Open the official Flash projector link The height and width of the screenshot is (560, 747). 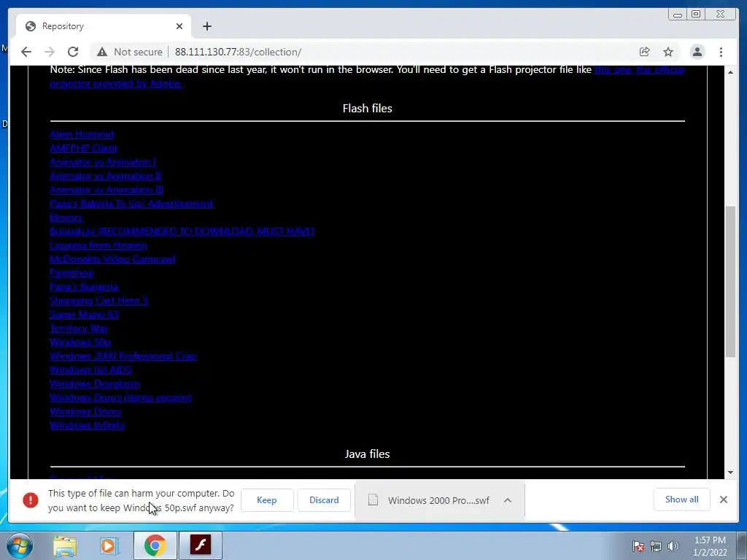(639, 69)
